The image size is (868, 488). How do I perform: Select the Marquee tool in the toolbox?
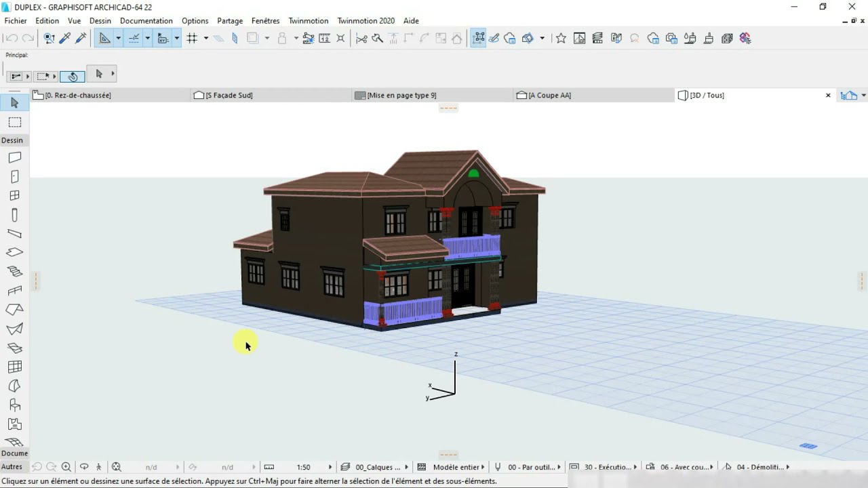(14, 122)
